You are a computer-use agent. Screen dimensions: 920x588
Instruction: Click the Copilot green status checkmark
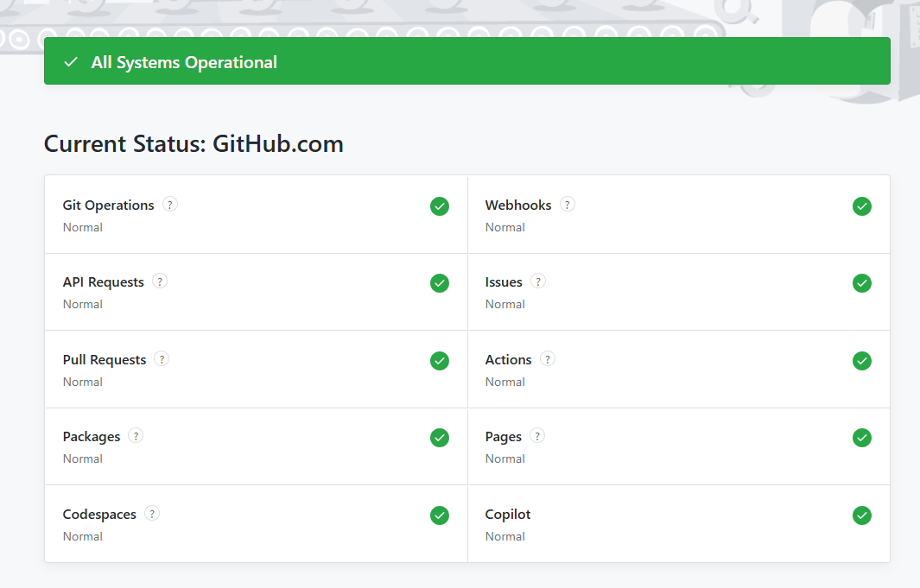tap(862, 515)
